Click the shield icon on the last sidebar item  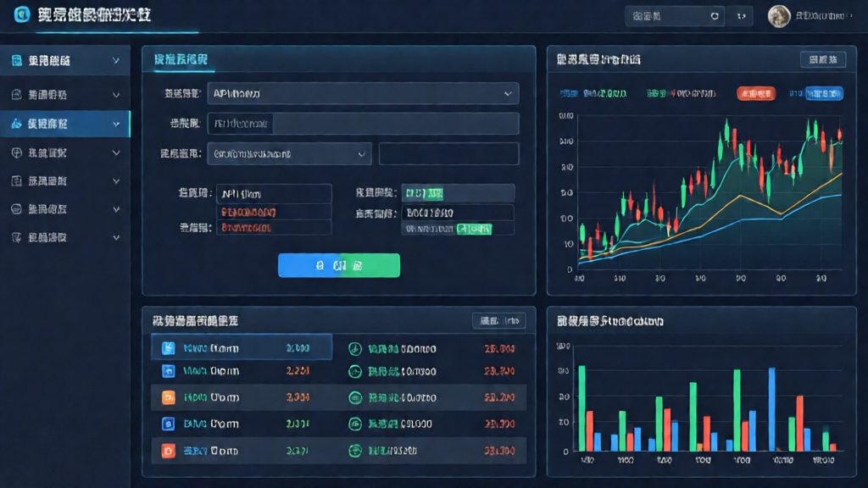click(x=17, y=238)
